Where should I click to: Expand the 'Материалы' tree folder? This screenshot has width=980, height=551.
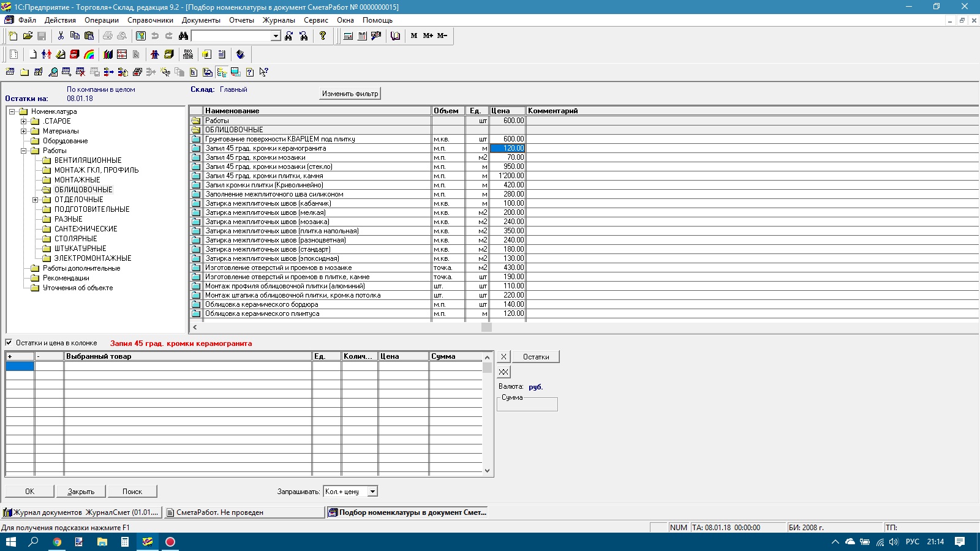click(x=24, y=131)
